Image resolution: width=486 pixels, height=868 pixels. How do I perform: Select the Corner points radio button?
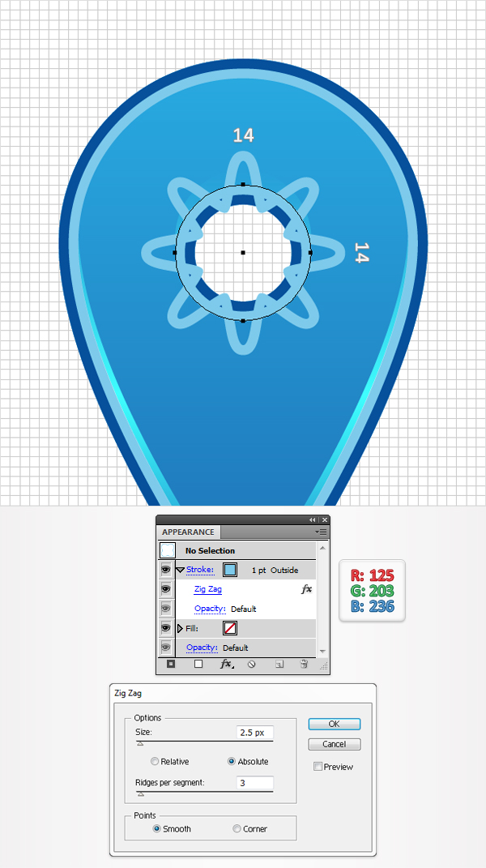tap(237, 829)
